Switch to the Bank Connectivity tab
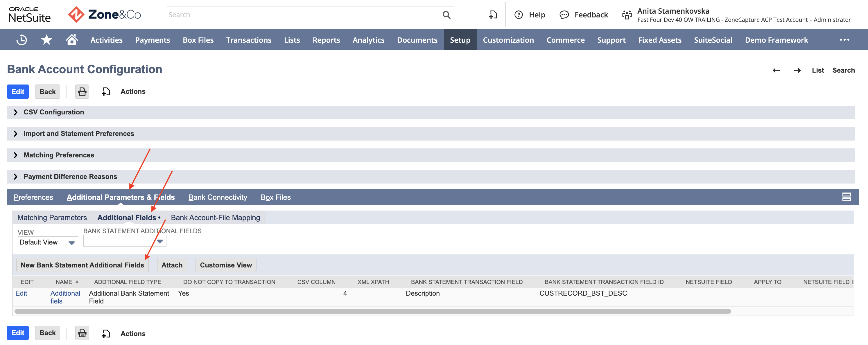Viewport: 868px width, 345px height. coord(218,197)
